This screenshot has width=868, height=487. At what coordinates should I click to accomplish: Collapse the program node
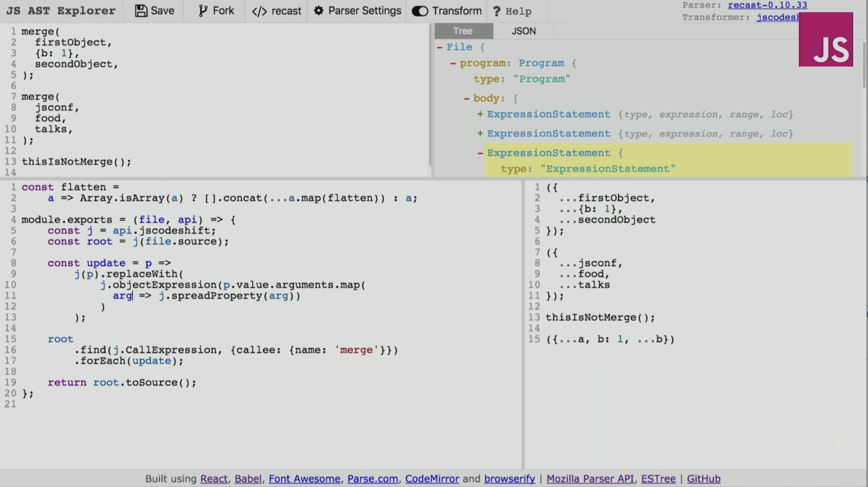[453, 63]
